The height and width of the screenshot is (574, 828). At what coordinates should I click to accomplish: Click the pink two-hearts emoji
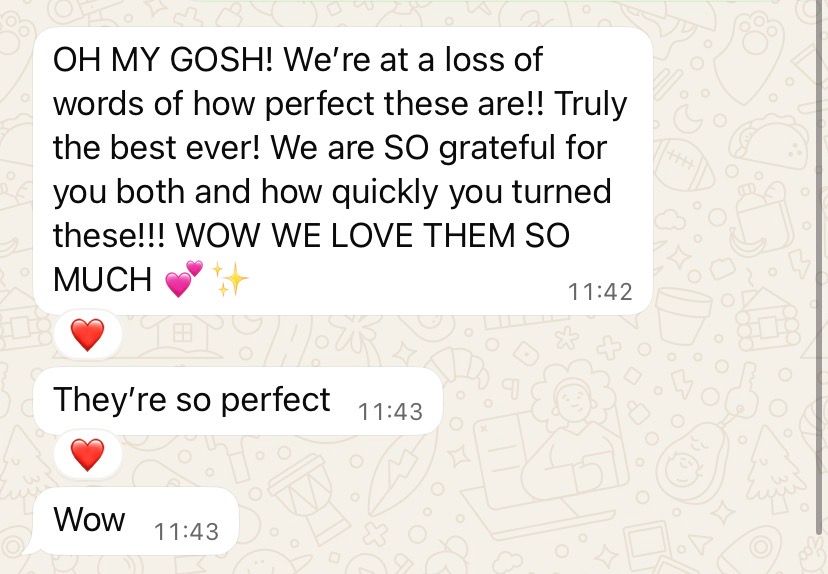point(184,278)
